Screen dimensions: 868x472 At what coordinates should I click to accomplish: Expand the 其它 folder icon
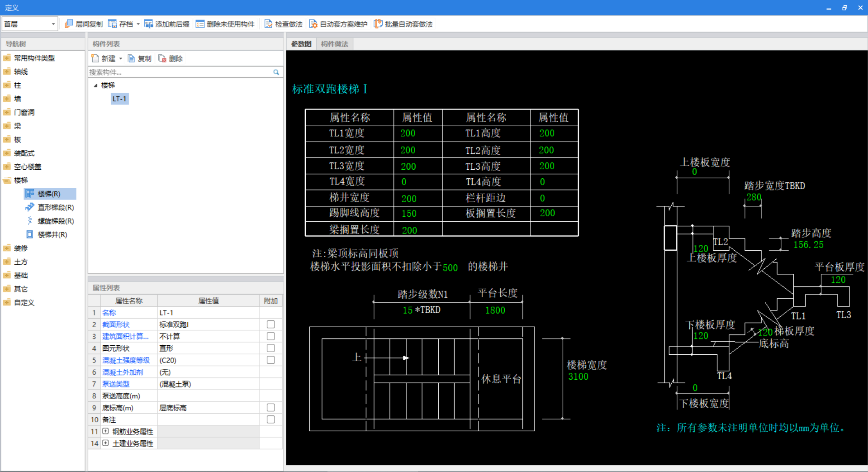tap(7, 289)
